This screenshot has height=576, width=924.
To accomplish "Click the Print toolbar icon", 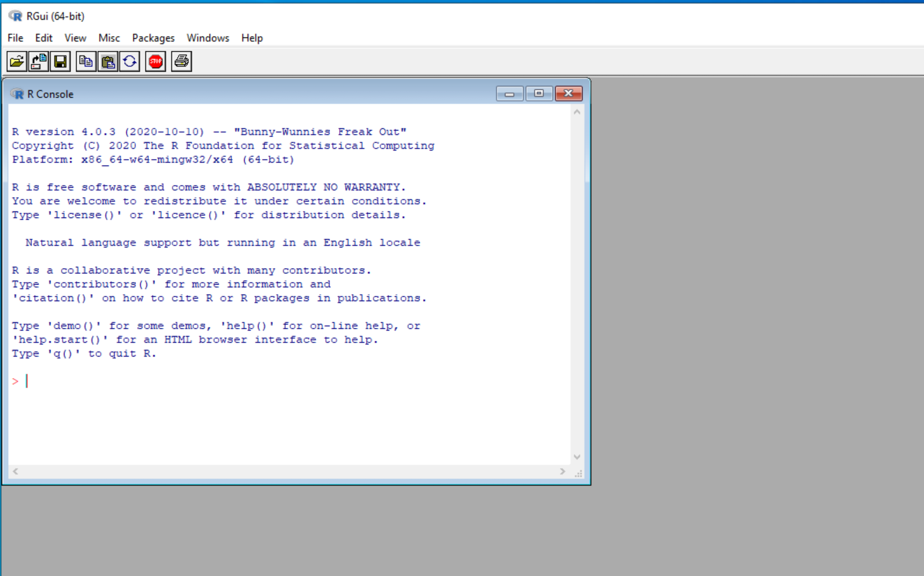I will tap(181, 61).
